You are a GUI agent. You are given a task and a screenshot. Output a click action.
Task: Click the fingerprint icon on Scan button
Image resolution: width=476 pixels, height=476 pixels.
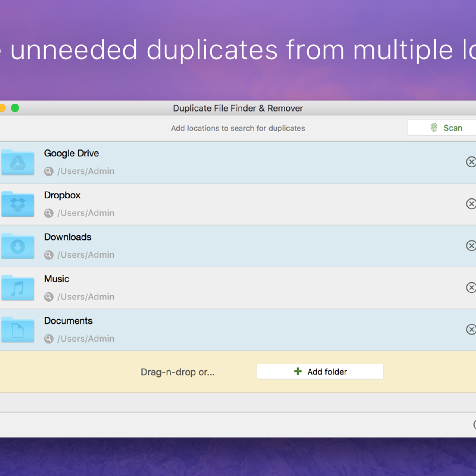point(434,128)
